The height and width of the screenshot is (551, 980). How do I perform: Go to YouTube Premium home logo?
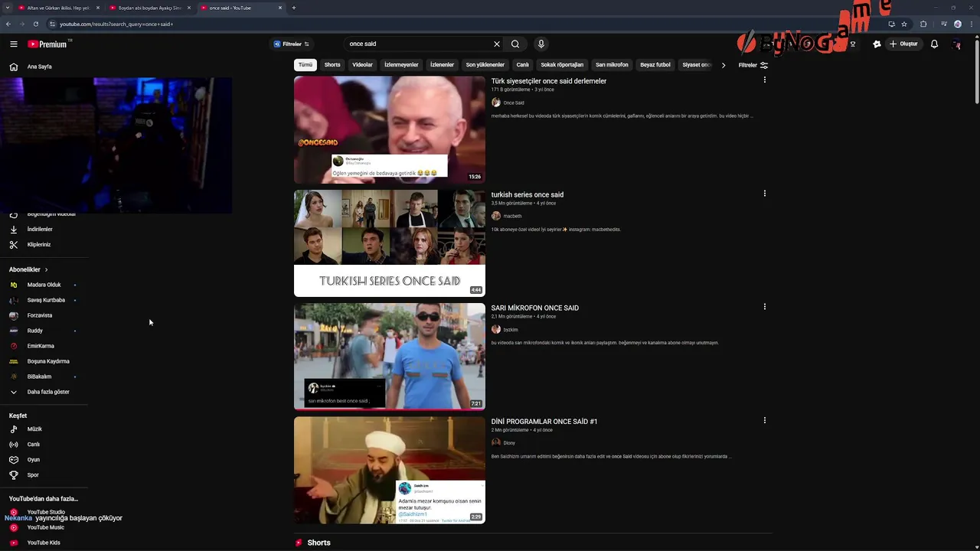[x=49, y=44]
